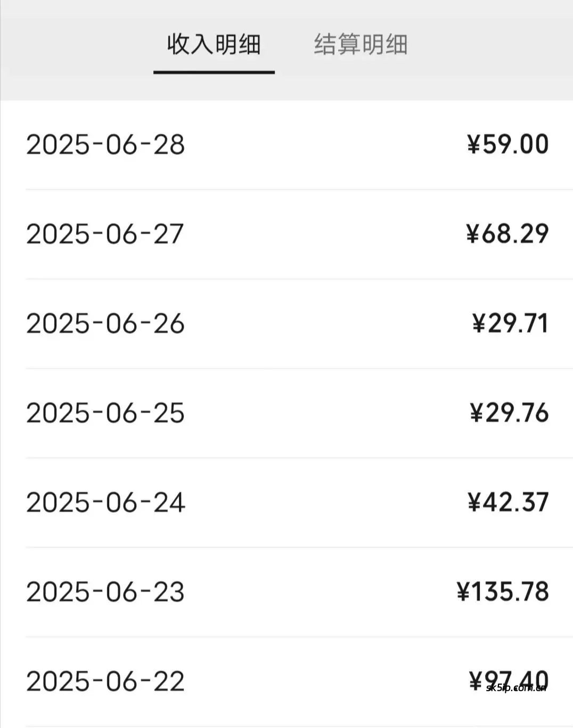Click divider line between 06-24 and 06-23 rows
The width and height of the screenshot is (573, 728).
298,547
